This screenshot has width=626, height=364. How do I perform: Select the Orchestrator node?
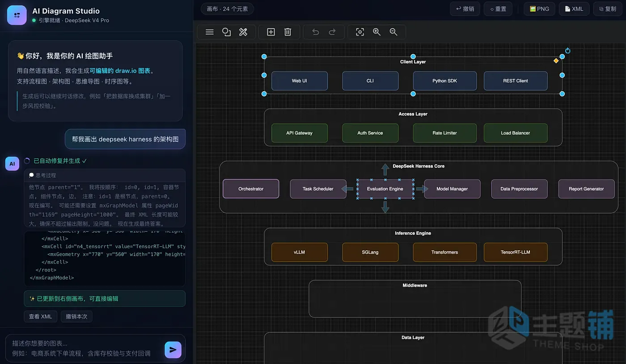[x=251, y=189]
